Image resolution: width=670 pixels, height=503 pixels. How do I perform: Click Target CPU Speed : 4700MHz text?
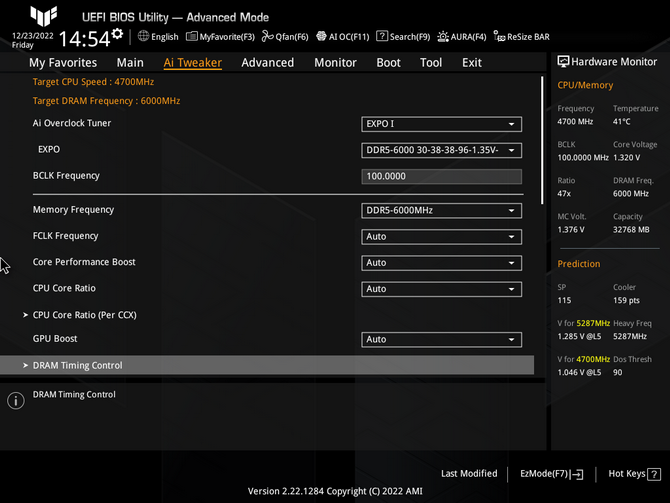[x=93, y=82]
